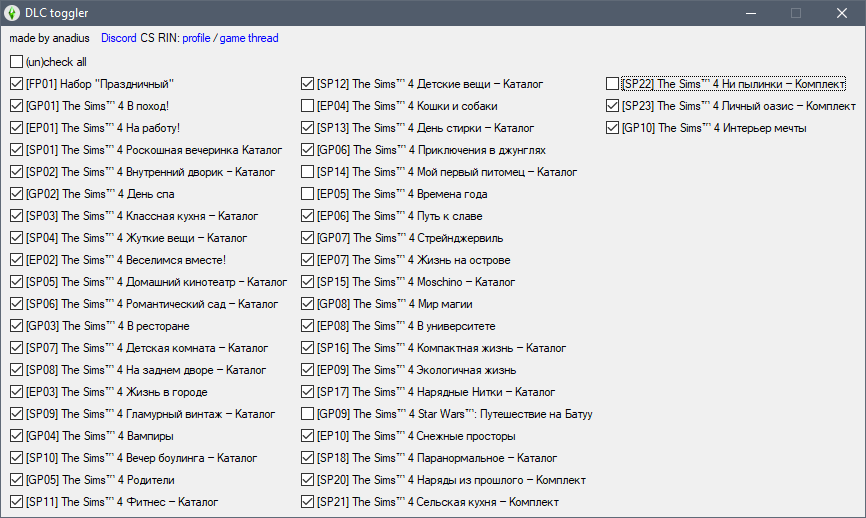Enable [SP14] Мой первый питомец – Каталог
Viewport: 866px width, 518px height.
pos(308,172)
